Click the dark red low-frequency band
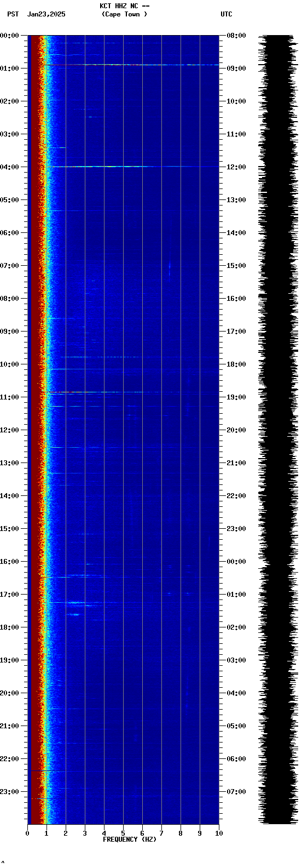 (x=34, y=430)
